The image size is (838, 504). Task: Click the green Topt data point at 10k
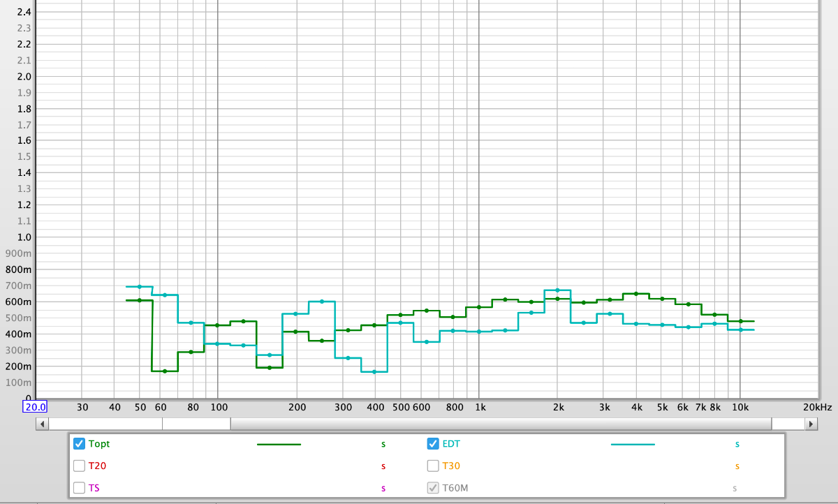740,321
